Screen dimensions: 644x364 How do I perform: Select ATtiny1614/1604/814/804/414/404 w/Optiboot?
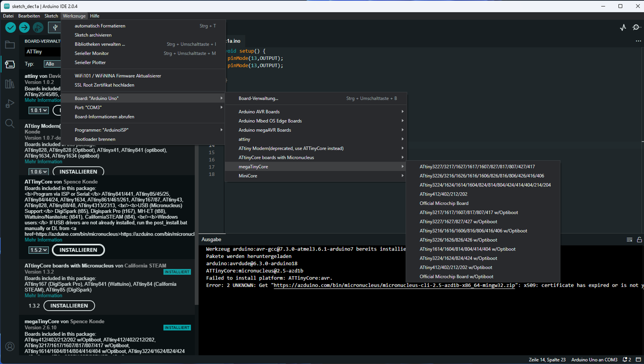[483, 249]
